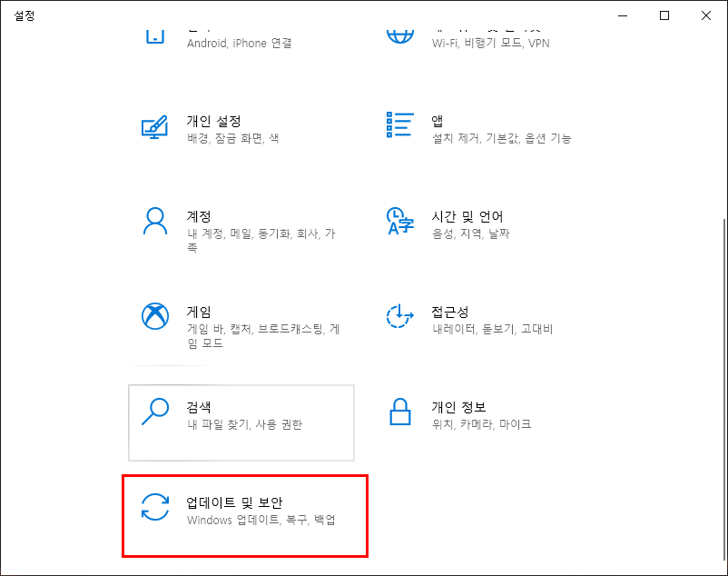Click Windows 업데이트, 복구, 백업 description
Viewport: 728px width, 576px height.
[x=261, y=520]
